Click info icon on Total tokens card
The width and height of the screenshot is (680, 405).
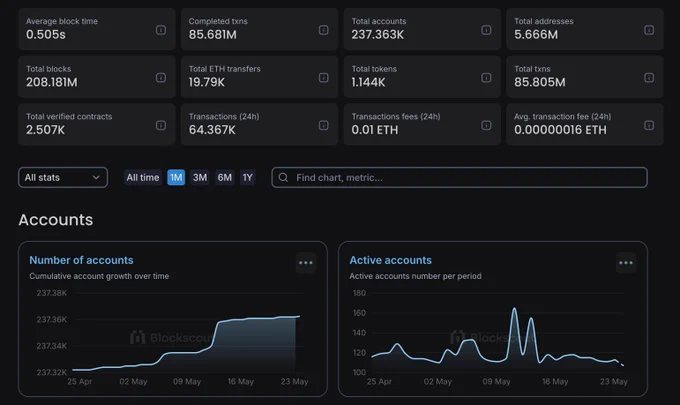(x=486, y=78)
